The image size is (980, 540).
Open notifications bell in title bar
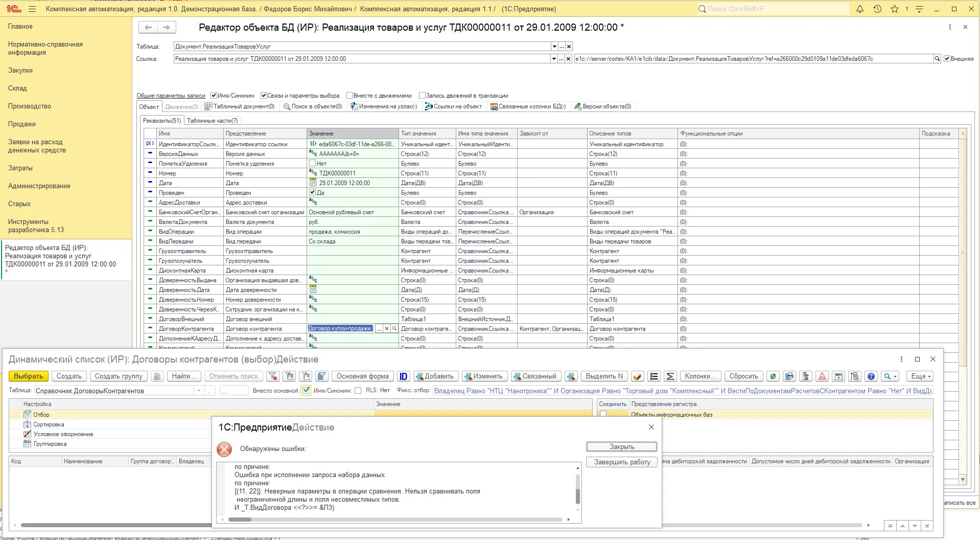(x=860, y=9)
